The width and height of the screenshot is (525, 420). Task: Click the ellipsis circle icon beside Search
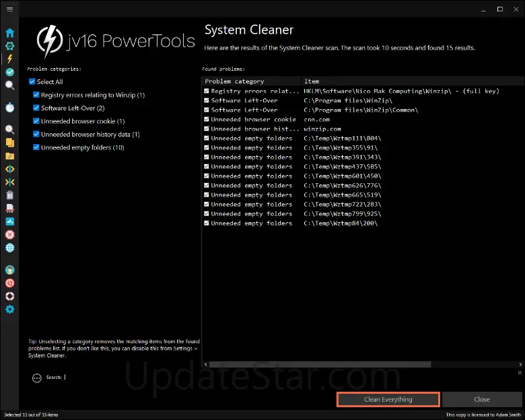[37, 378]
